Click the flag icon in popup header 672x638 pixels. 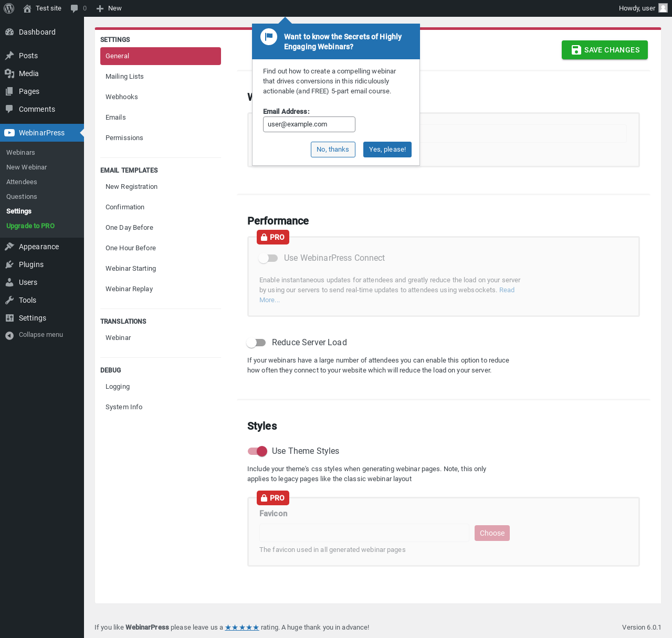tap(269, 37)
